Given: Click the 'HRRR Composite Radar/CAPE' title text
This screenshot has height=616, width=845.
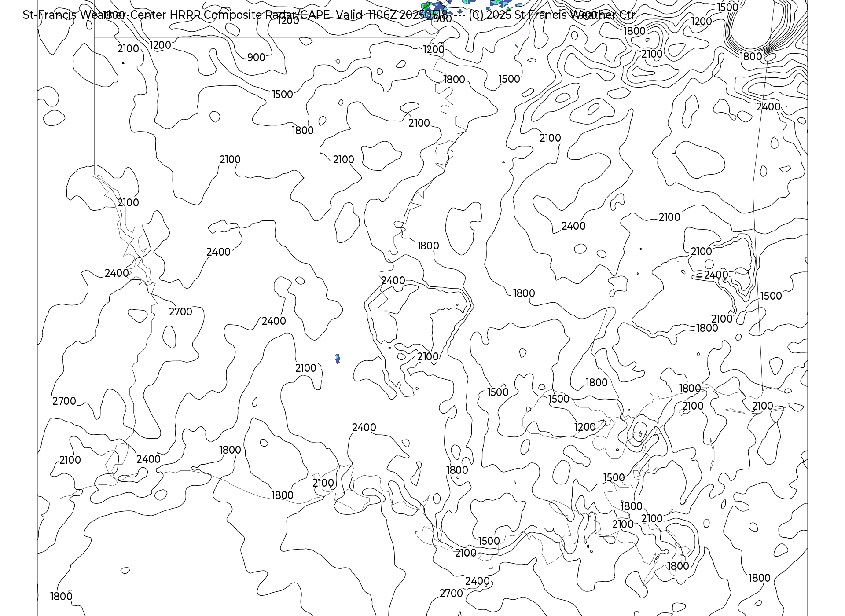Looking at the screenshot, I should pos(250,15).
